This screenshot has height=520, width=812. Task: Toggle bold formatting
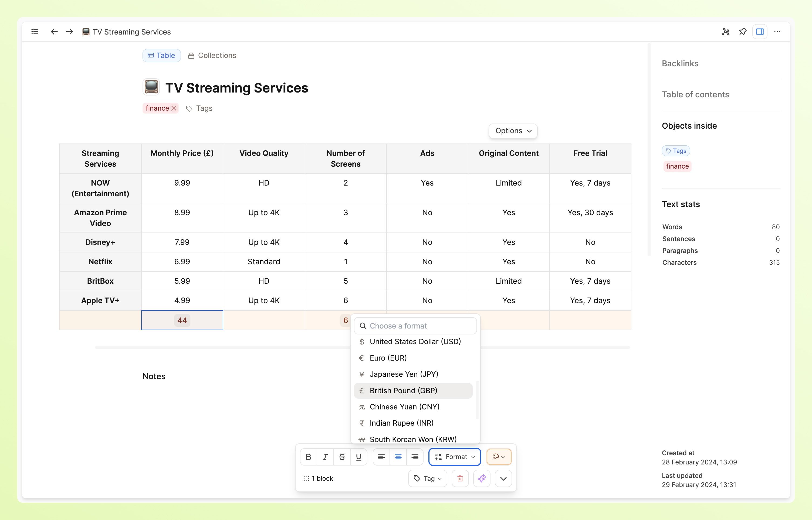(308, 457)
